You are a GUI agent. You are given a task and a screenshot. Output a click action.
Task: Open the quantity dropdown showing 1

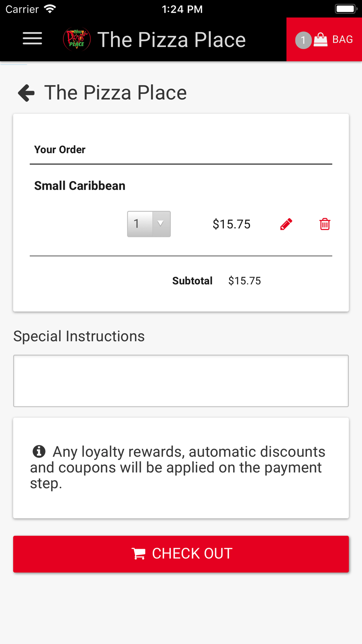(x=149, y=224)
